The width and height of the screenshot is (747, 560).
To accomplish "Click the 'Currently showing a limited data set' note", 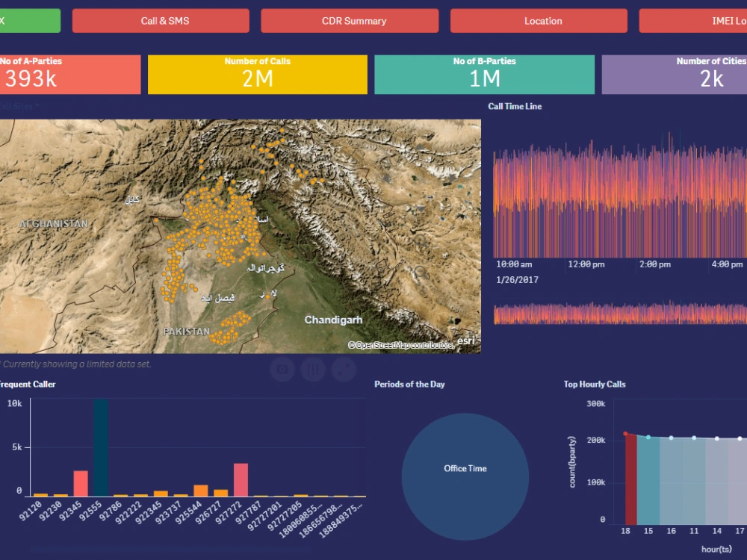I will point(77,364).
